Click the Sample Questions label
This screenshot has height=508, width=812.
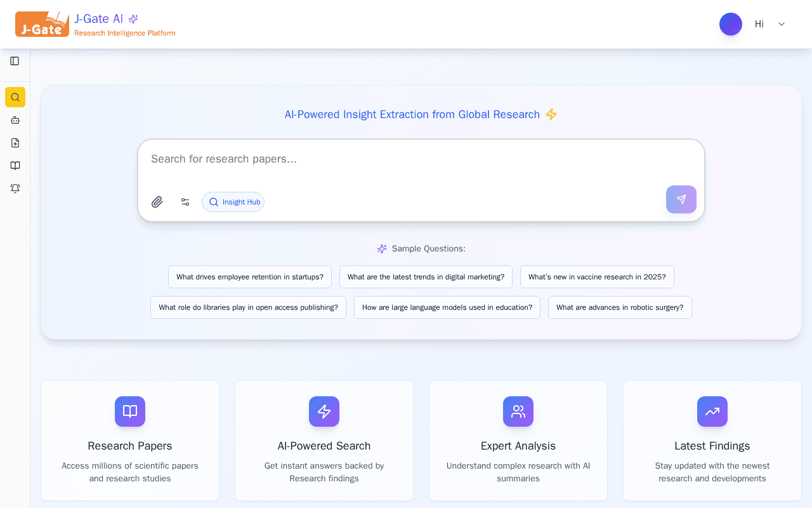click(x=429, y=249)
